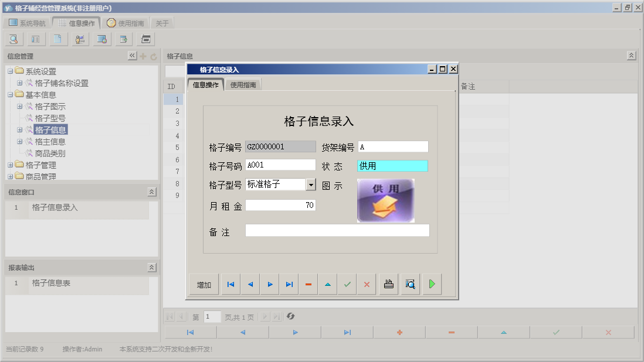The image size is (644, 362).
Task: Select the search/query tool in the top toolbar
Action: click(x=13, y=39)
